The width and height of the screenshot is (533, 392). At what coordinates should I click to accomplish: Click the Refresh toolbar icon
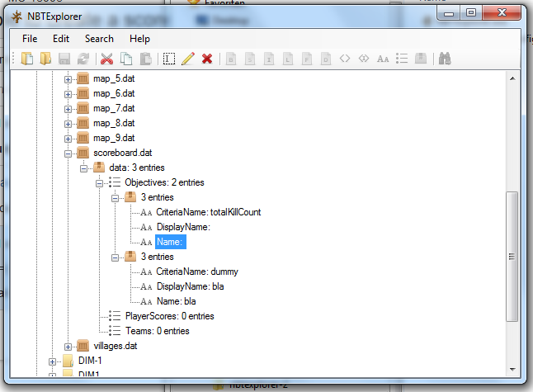[x=83, y=59]
